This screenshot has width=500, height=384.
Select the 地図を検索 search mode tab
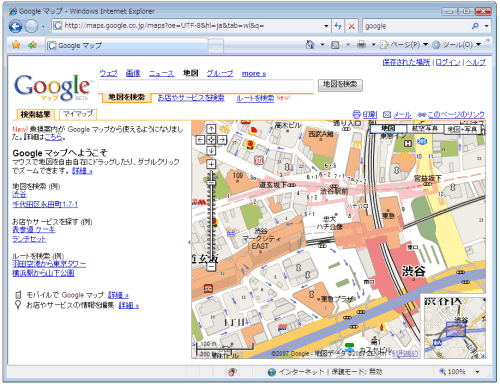(x=127, y=97)
